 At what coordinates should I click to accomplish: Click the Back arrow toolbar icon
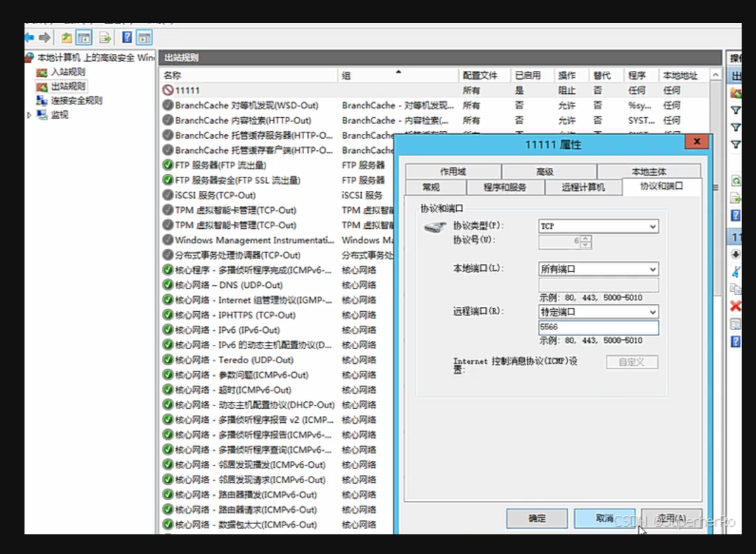[x=29, y=37]
